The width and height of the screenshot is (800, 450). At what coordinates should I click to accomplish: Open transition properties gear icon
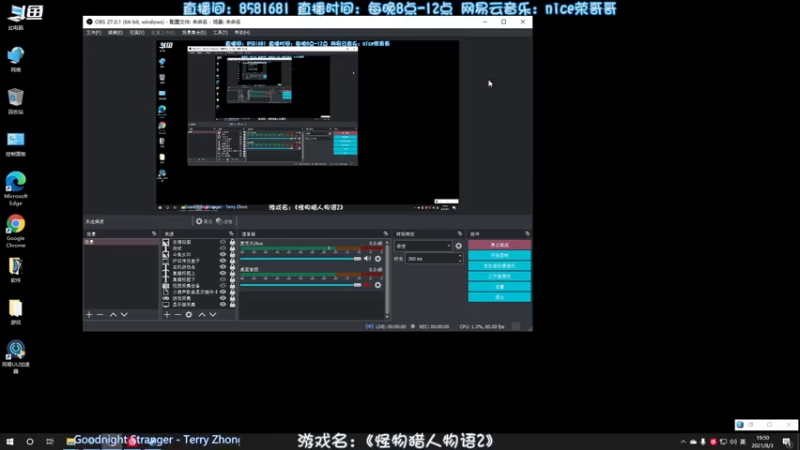point(459,246)
